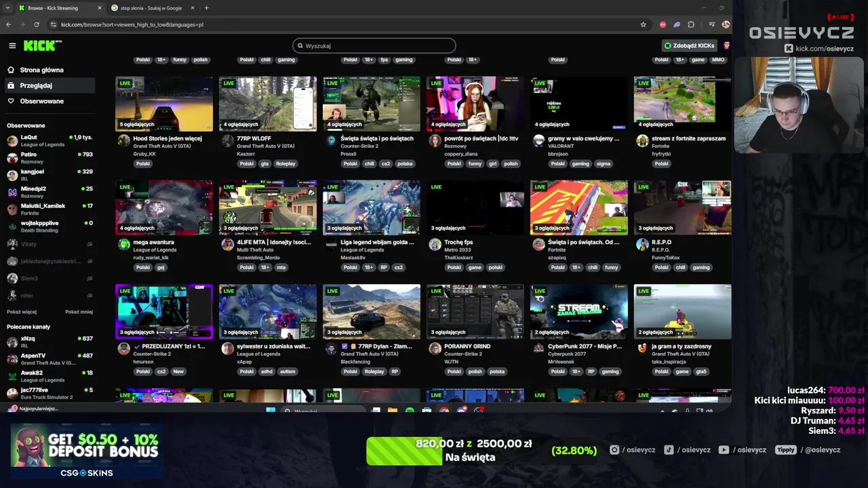This screenshot has height=488, width=868.
Task: Open the hamburger sidebar menu
Action: 12,45
